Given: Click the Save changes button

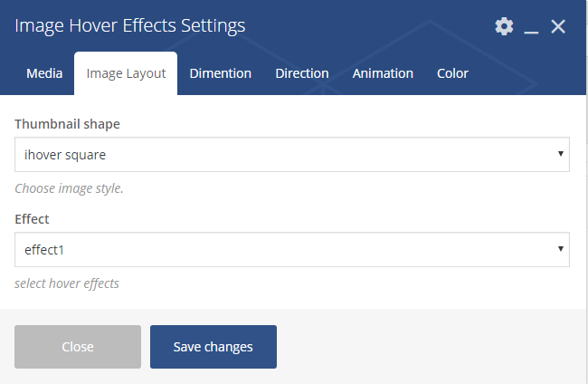Looking at the screenshot, I should pos(213,347).
